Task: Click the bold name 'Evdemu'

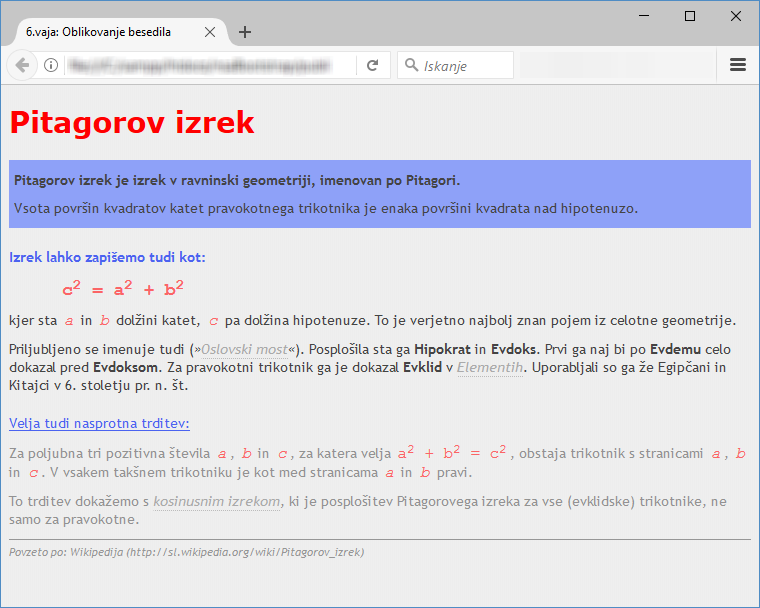Action: coord(675,350)
